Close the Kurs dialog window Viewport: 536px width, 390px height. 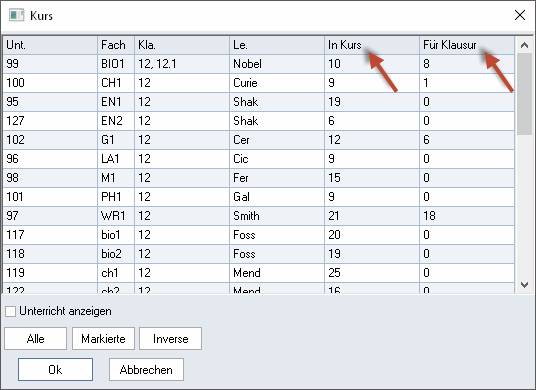pos(520,15)
